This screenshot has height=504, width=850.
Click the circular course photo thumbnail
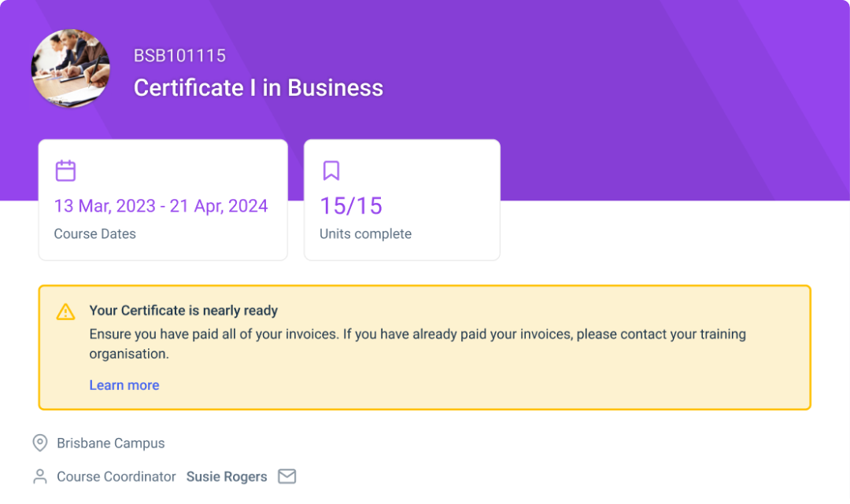(x=70, y=68)
